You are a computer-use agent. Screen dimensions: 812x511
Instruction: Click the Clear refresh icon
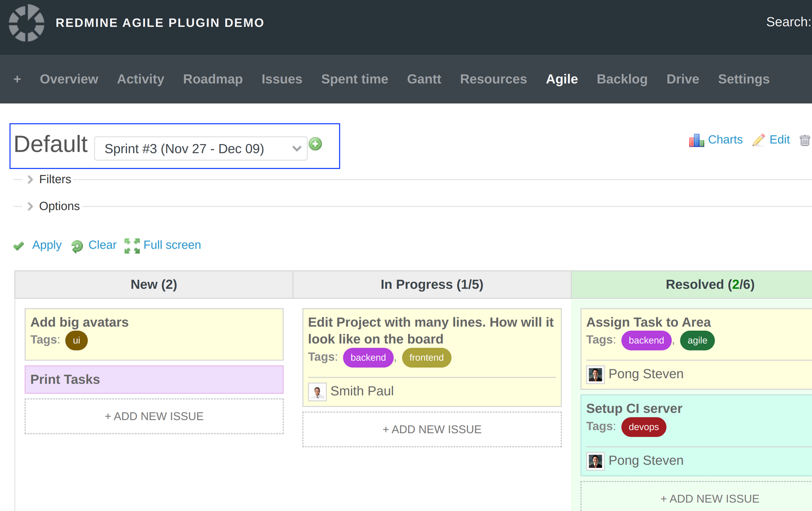point(77,246)
